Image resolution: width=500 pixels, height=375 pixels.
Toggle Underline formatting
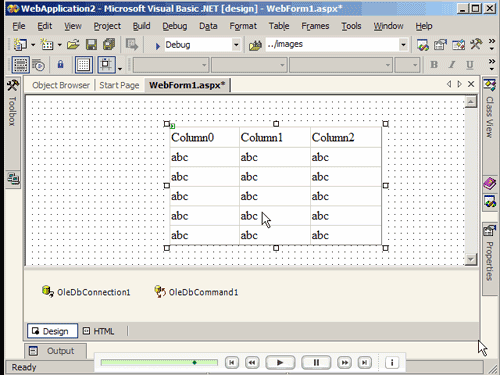(470, 65)
